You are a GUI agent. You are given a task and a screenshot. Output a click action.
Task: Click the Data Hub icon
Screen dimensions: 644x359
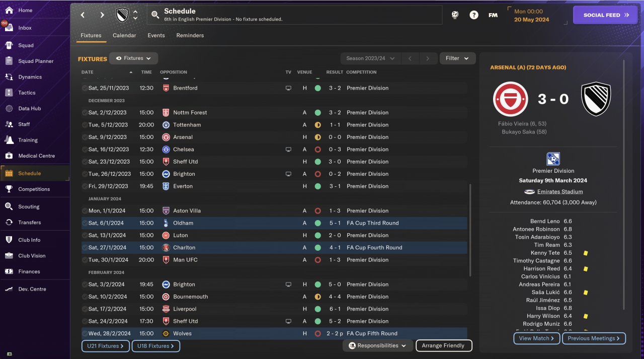coord(9,108)
